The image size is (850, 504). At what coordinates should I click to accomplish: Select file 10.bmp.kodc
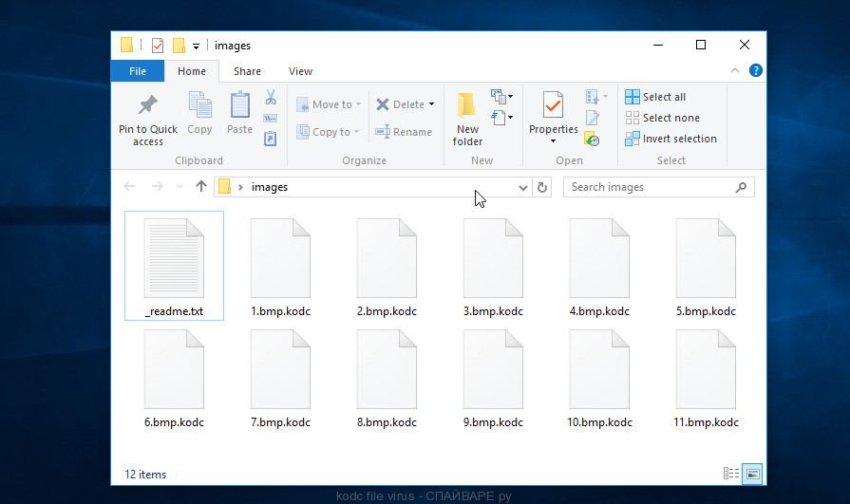click(599, 378)
